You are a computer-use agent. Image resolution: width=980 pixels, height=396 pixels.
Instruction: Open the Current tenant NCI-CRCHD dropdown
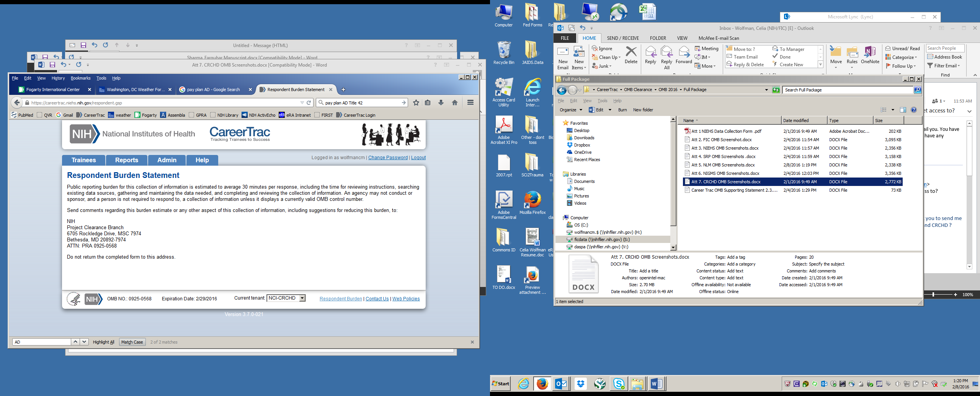point(286,298)
